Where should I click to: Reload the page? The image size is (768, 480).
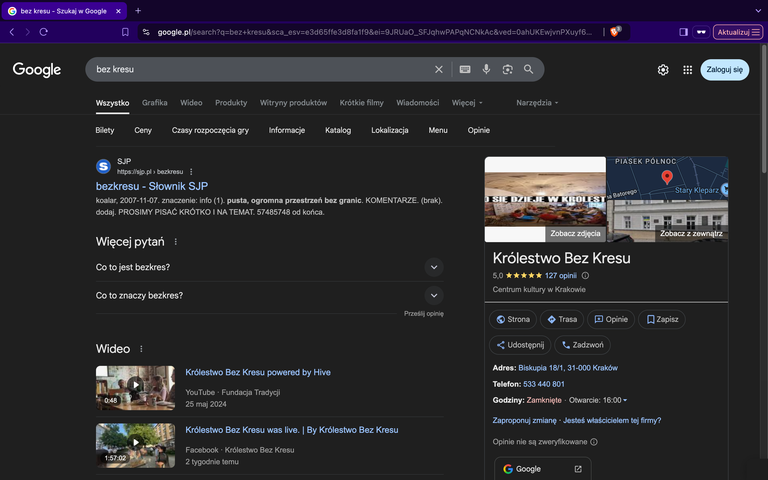coord(44,32)
